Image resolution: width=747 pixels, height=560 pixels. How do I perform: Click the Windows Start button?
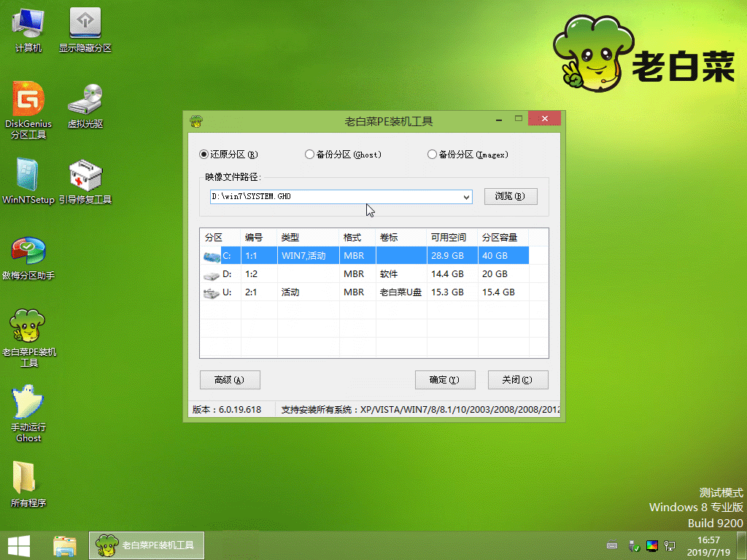tap(19, 545)
